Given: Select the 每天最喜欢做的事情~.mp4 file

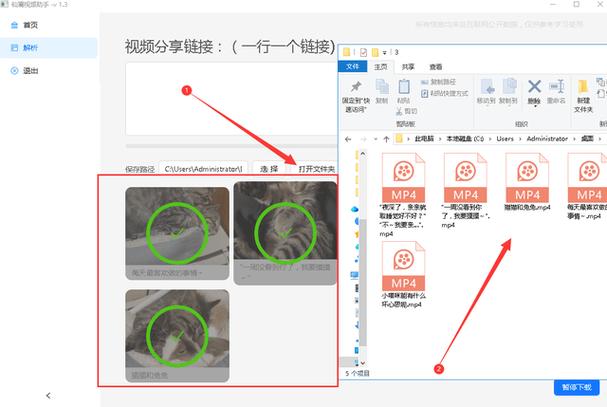Looking at the screenshot, I should (x=587, y=186).
